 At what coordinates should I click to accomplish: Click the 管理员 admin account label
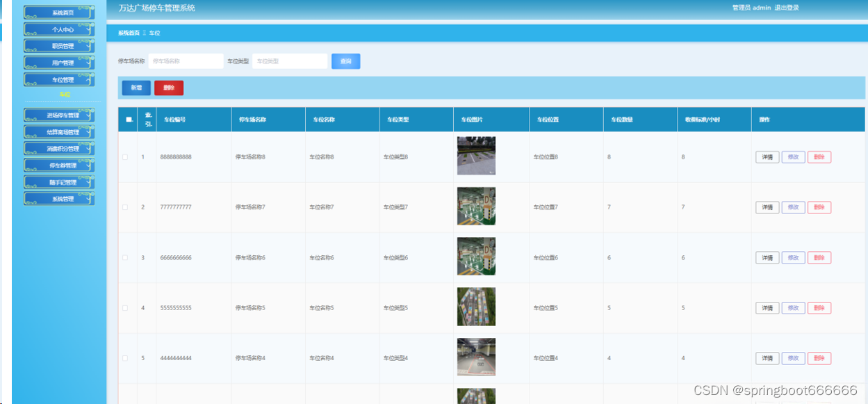751,8
